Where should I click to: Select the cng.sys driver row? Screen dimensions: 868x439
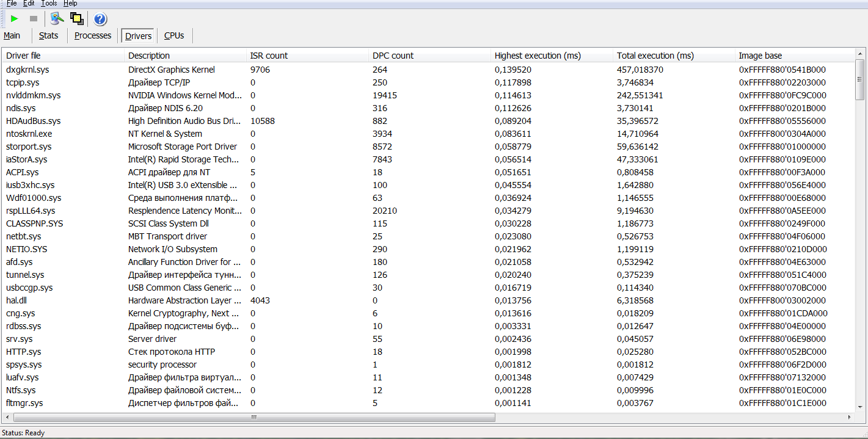pos(428,313)
